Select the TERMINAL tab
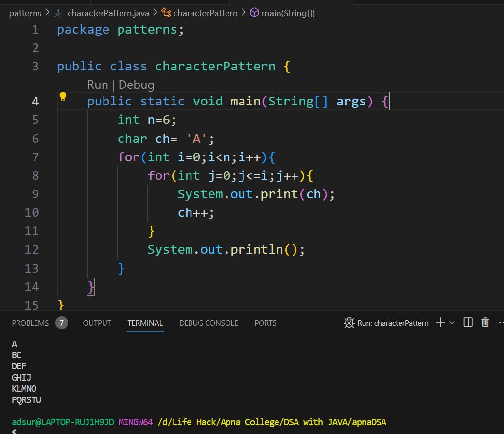Image resolution: width=504 pixels, height=434 pixels. 145,323
